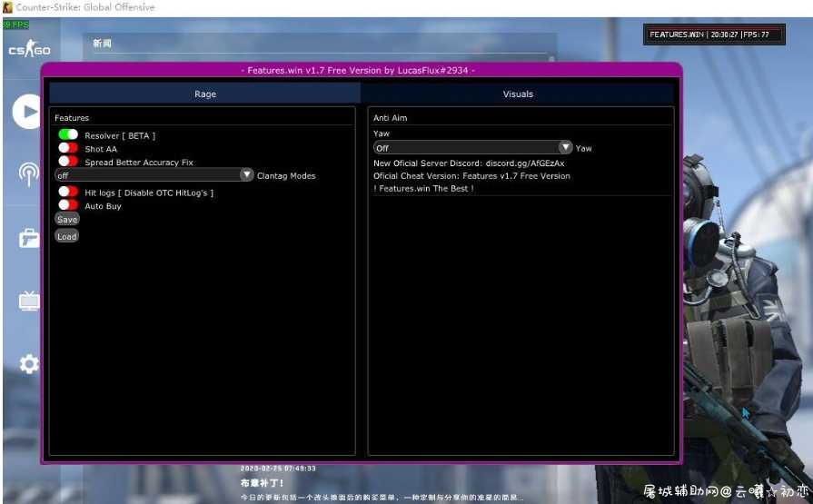Switch to the Visuals tab
Screen dimensions: 813x504
point(518,94)
